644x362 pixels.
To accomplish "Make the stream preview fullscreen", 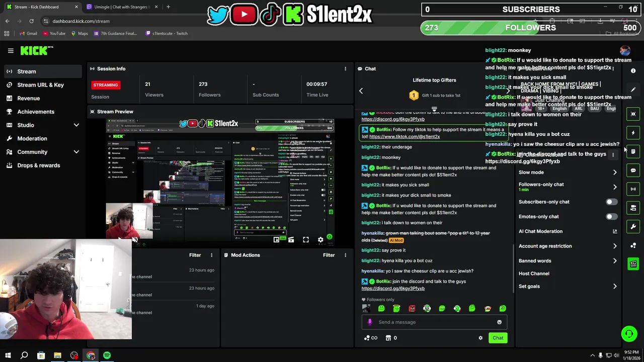I will tap(306, 240).
